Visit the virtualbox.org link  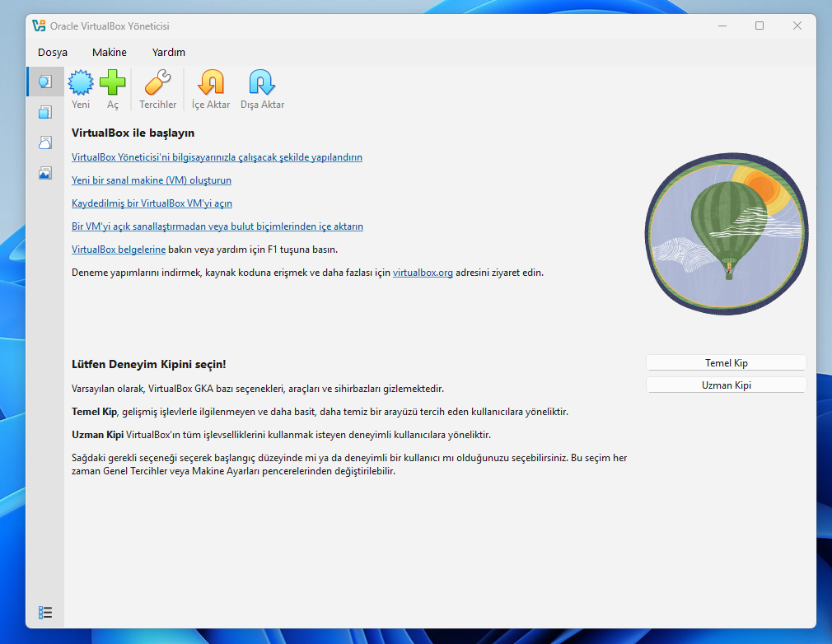click(423, 273)
